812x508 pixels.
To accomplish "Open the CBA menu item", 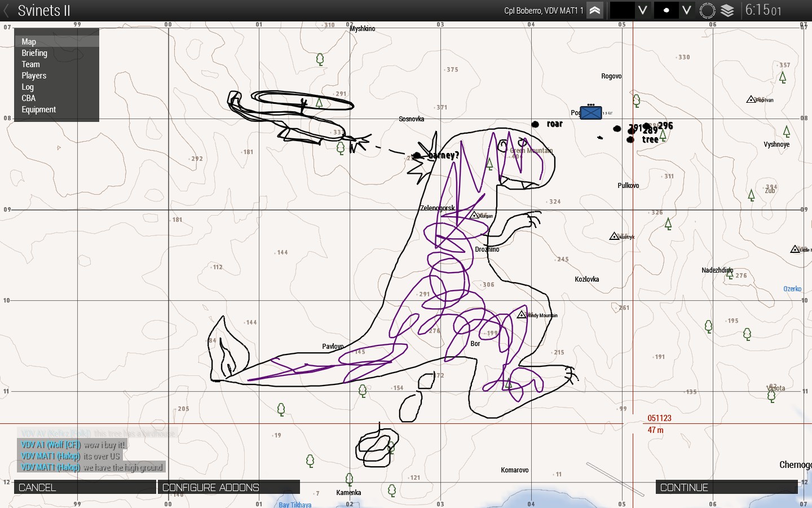I will tap(56, 98).
